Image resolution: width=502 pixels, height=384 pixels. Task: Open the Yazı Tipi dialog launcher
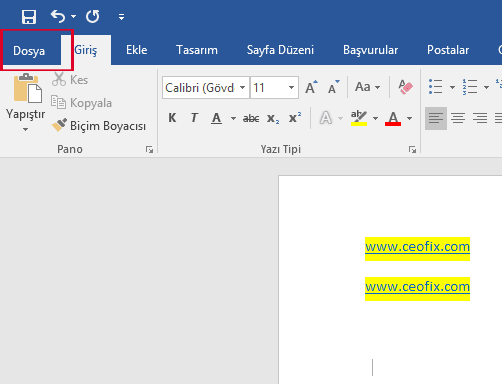(x=412, y=150)
